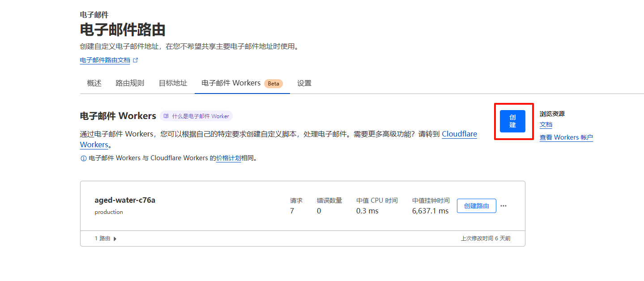The height and width of the screenshot is (281, 644).
Task: Open the three-dot menu for aged-water-c76a
Action: (x=503, y=206)
